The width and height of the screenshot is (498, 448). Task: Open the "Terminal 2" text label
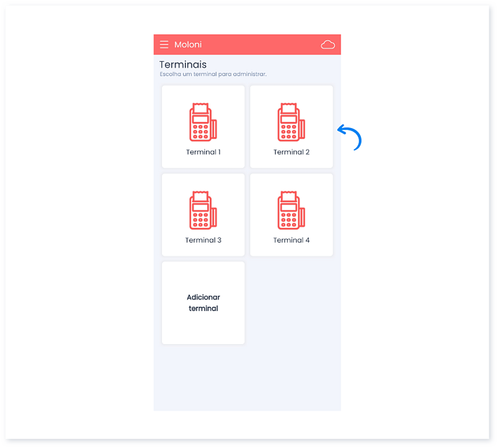click(x=291, y=152)
